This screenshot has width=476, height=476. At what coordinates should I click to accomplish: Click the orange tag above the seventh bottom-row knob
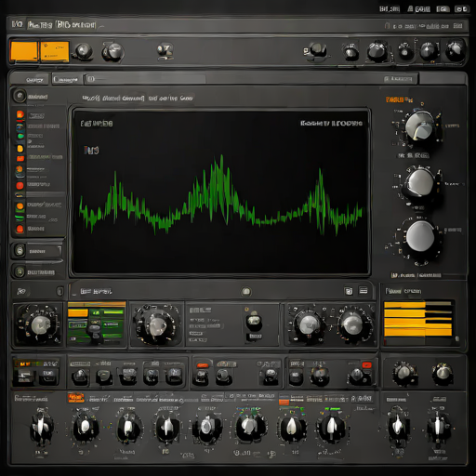[x=284, y=402]
